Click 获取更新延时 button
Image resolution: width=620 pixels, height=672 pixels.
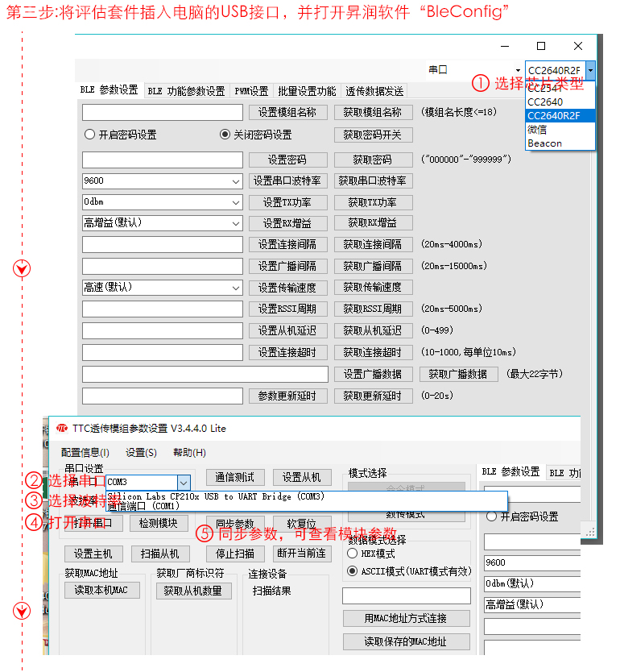373,396
